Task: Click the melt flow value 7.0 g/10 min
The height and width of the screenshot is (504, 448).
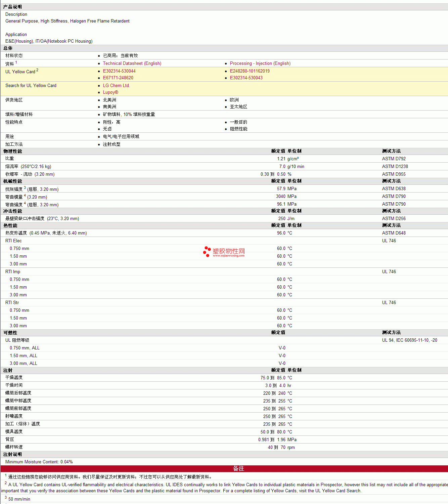Action: click(292, 166)
